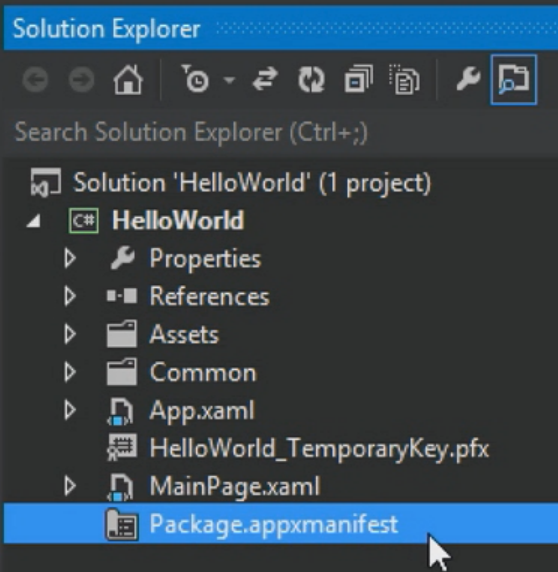Open Properties wrench icon in toolbar
Image resolution: width=558 pixels, height=572 pixels.
[468, 79]
